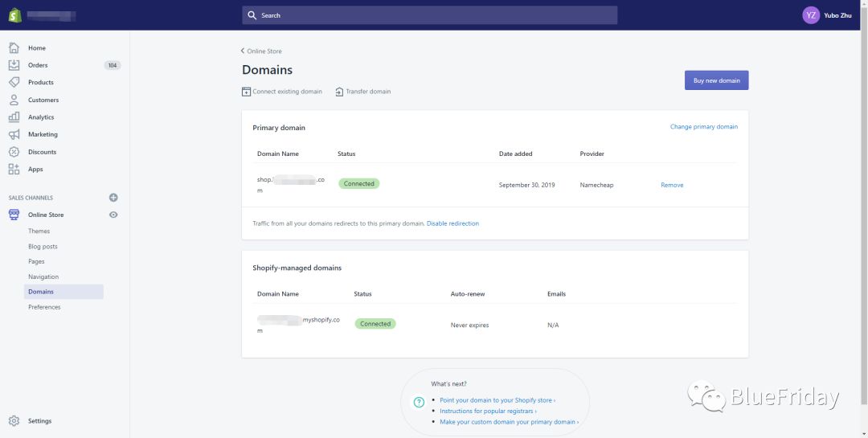The image size is (868, 438).
Task: Open Analytics in sidebar
Action: (x=41, y=117)
